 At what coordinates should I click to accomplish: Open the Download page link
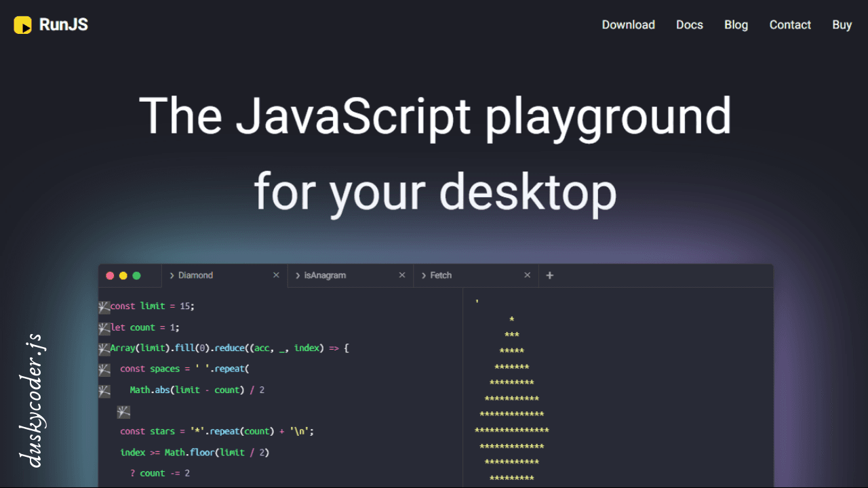pos(628,25)
